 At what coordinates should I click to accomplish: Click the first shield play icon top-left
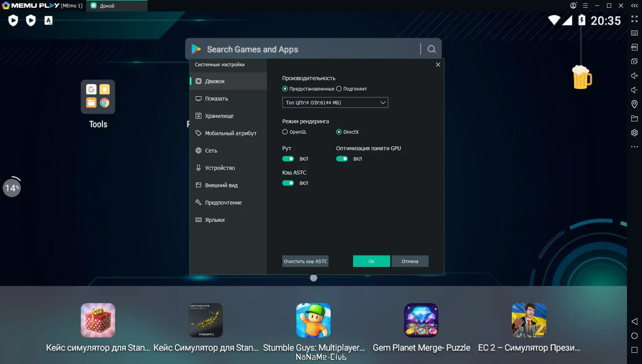click(x=13, y=20)
